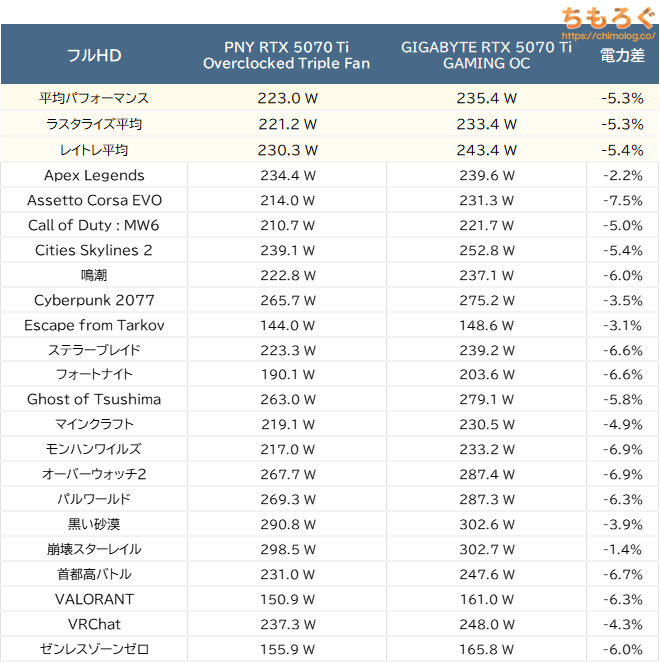
Task: Click the 黒い砂漠 row label
Action: (x=94, y=523)
